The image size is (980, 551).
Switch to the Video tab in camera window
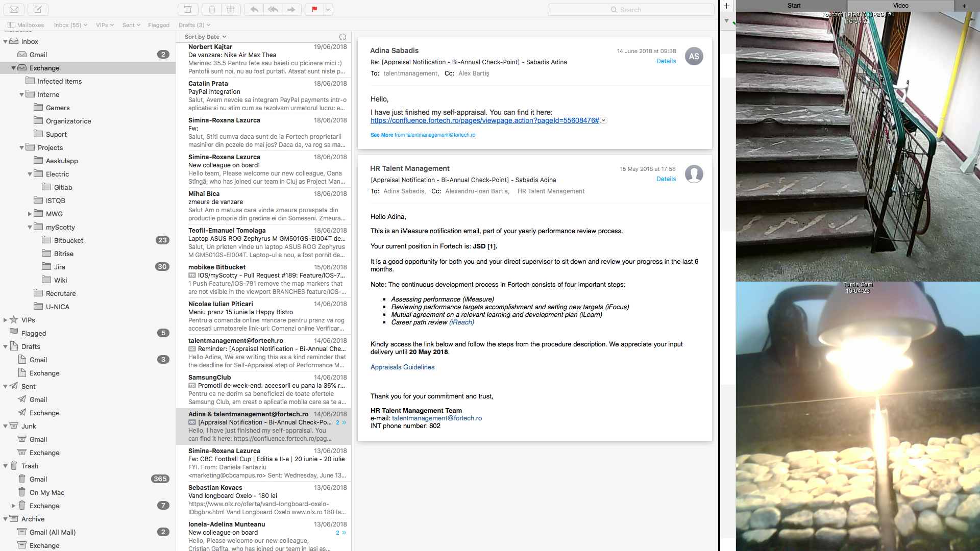(901, 6)
